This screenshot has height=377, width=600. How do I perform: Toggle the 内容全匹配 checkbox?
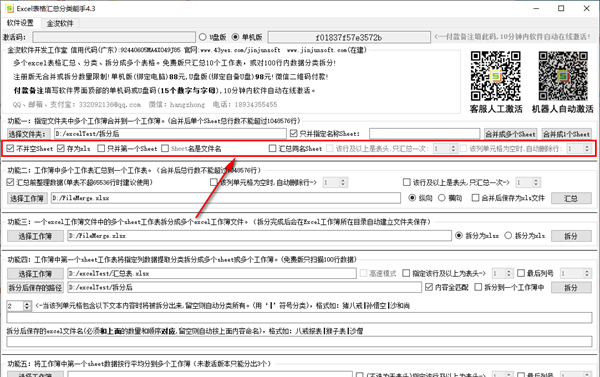coord(429,287)
